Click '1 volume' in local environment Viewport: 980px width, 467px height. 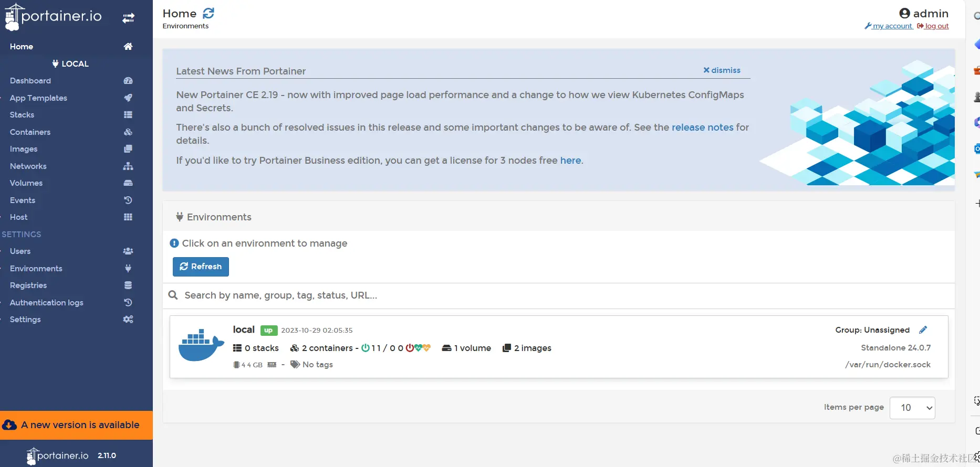[x=467, y=348]
